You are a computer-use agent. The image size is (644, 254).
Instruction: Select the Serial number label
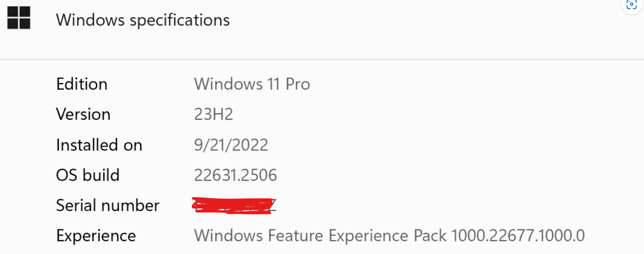108,205
